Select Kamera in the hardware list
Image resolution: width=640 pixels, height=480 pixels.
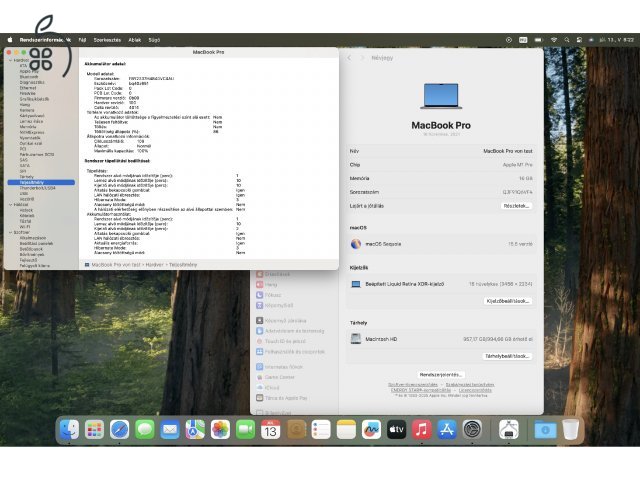point(27,110)
